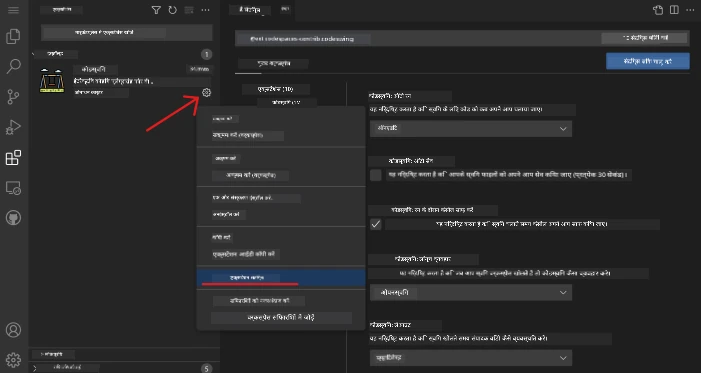
Task: Open the first settings dropdown
Action: point(471,128)
